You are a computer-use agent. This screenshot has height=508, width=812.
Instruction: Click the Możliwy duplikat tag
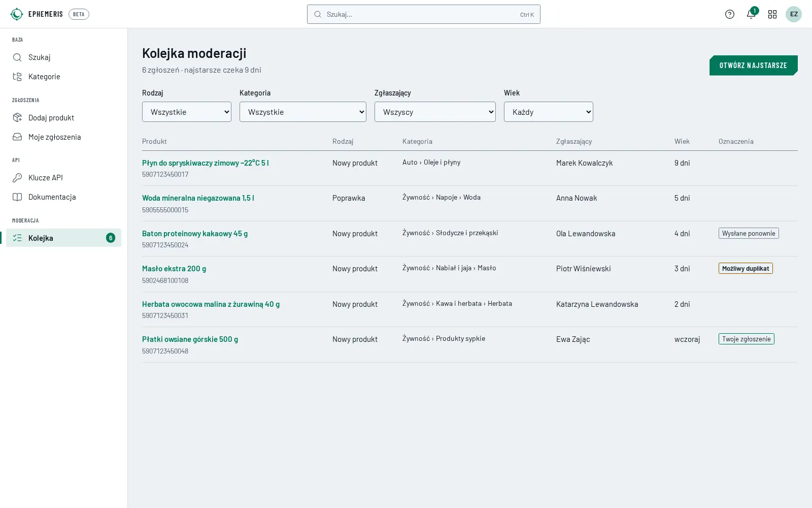[x=746, y=268]
